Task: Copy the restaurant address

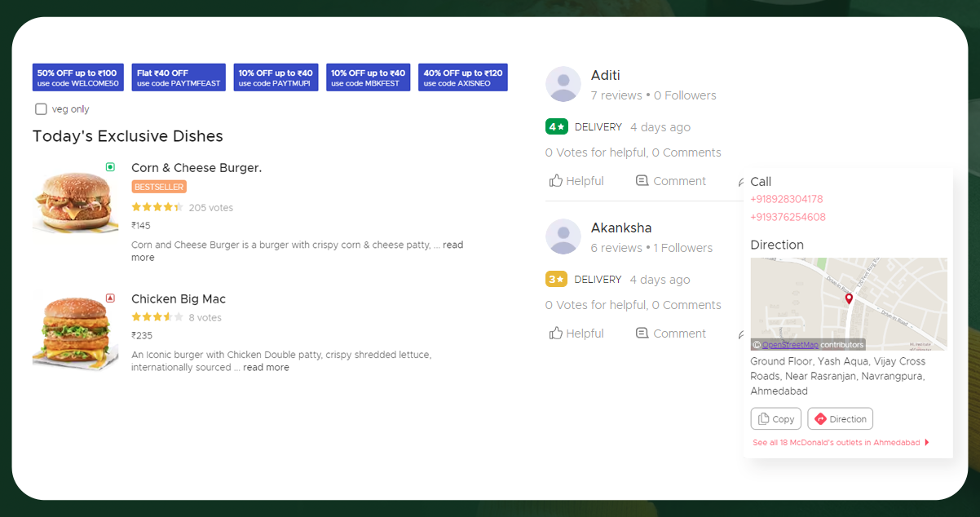Action: coord(775,418)
